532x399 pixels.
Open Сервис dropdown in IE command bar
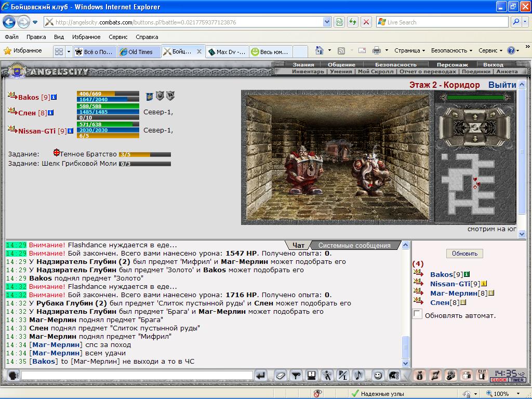pyautogui.click(x=490, y=50)
